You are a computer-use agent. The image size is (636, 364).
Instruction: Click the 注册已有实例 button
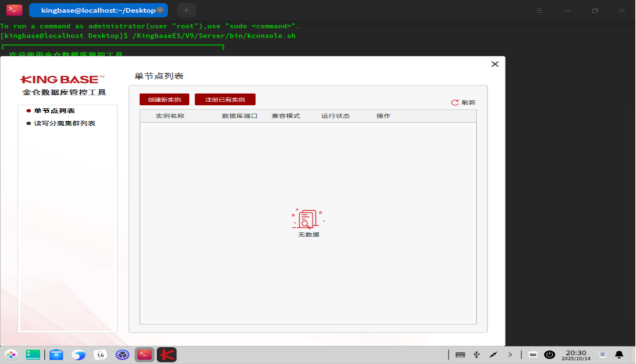click(x=225, y=99)
